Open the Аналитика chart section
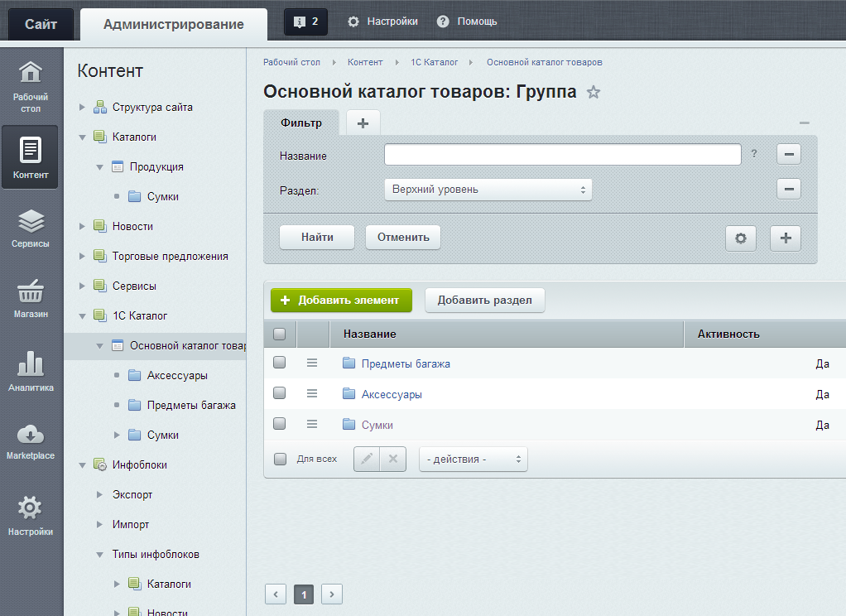Image resolution: width=846 pixels, height=616 pixels. (30, 370)
